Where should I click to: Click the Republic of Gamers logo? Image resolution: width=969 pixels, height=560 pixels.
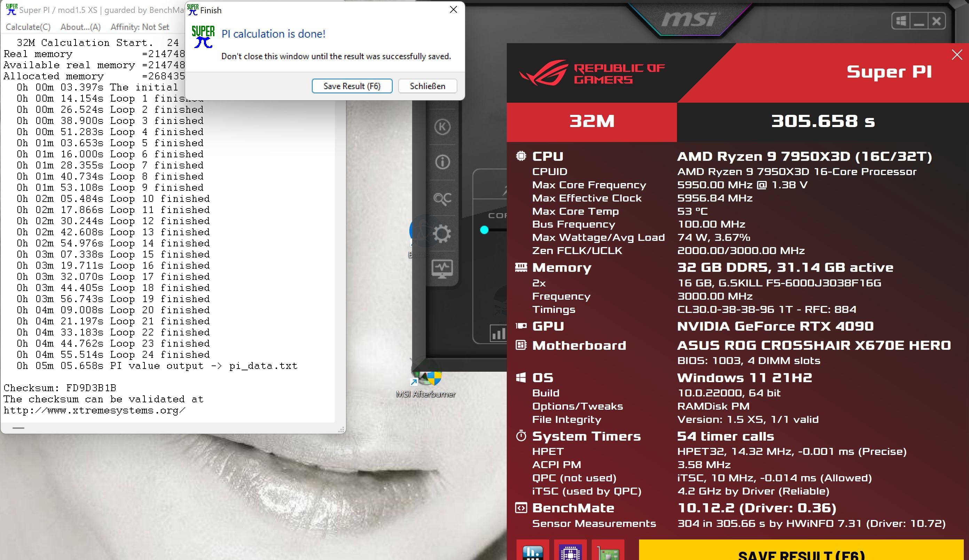(592, 73)
